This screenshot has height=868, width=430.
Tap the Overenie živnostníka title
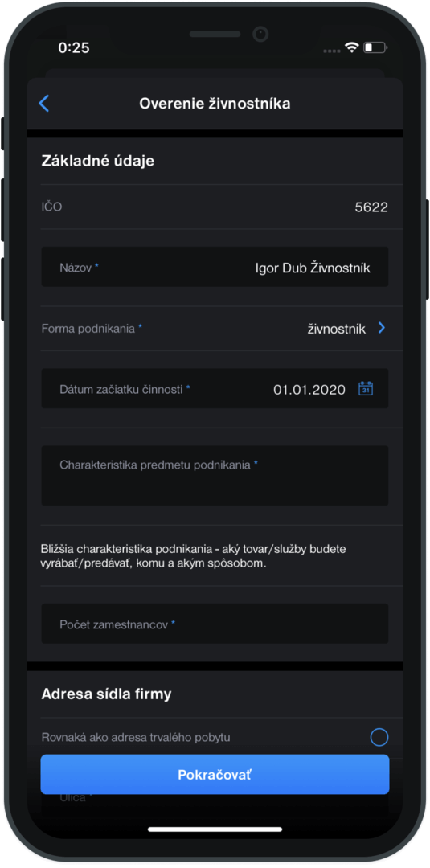pyautogui.click(x=215, y=104)
